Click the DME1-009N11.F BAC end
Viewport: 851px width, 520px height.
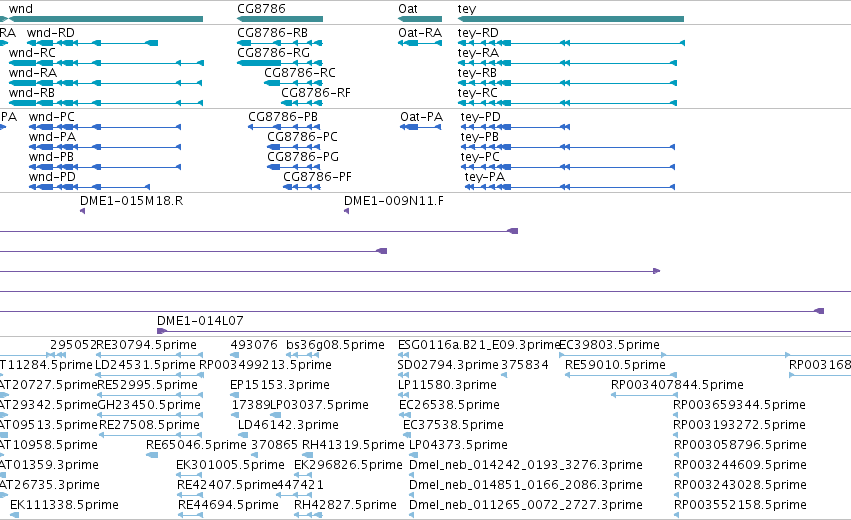[393, 201]
